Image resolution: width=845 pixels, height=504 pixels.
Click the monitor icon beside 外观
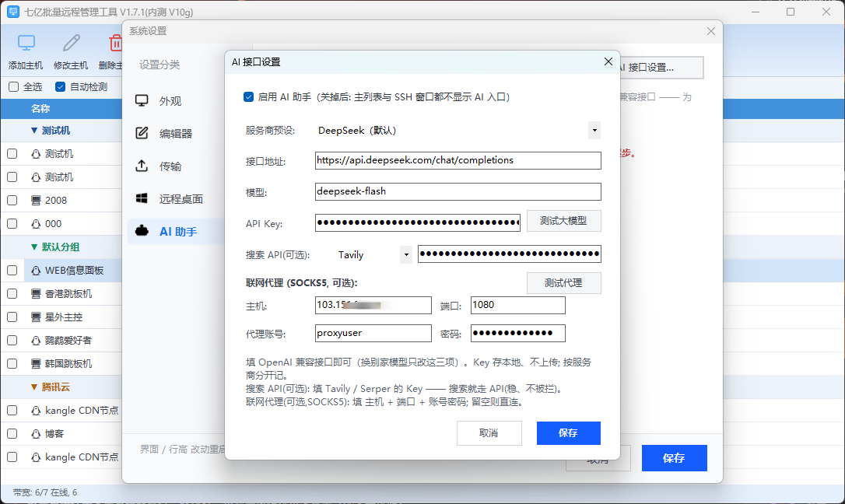[x=142, y=100]
